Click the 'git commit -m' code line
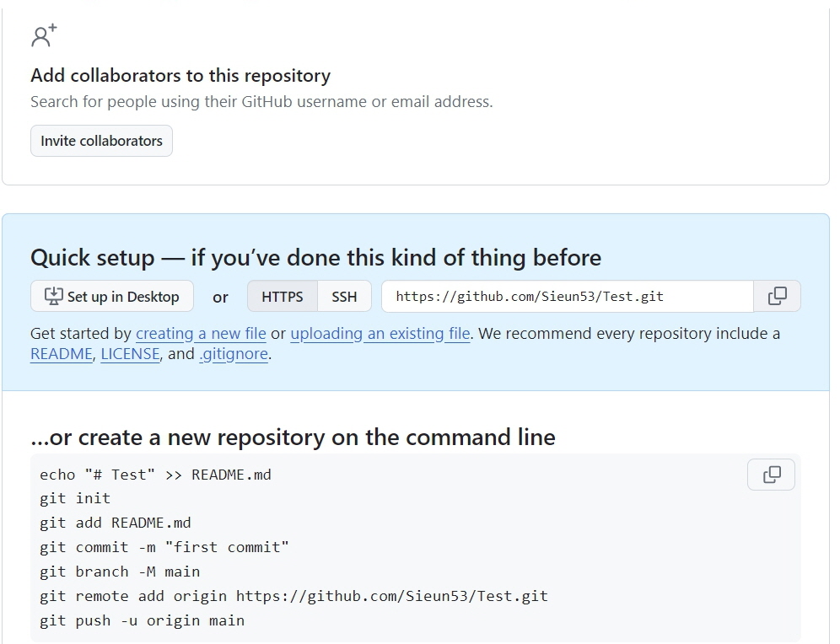840x644 pixels. click(164, 547)
